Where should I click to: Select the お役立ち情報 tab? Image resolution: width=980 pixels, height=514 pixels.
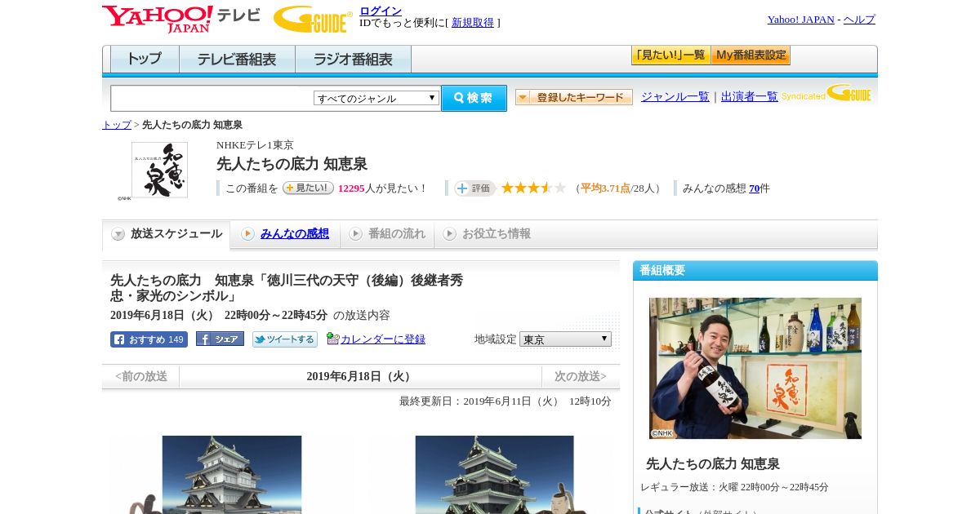coord(487,234)
